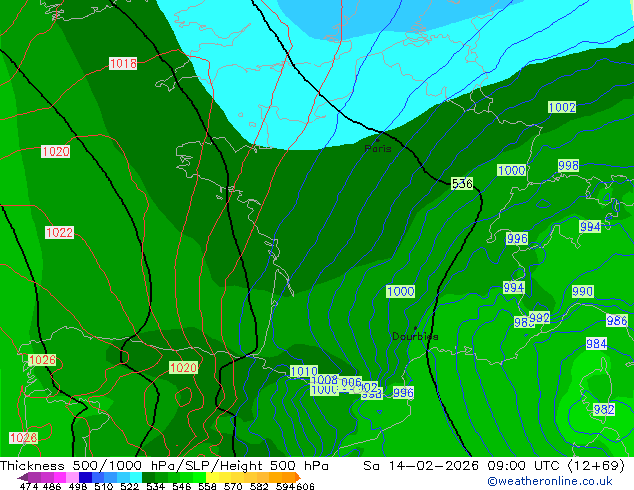Click the blue 1008 isobar label

pos(324,380)
